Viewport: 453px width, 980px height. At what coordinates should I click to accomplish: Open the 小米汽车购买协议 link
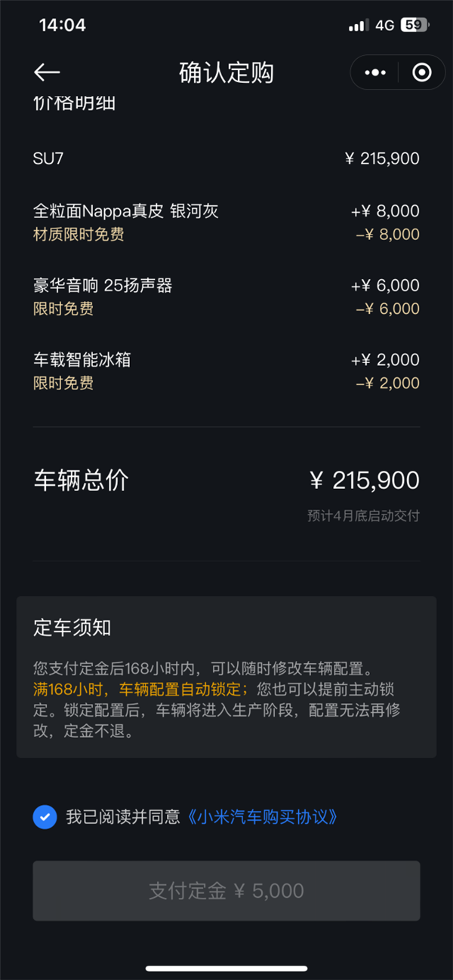pyautogui.click(x=262, y=816)
